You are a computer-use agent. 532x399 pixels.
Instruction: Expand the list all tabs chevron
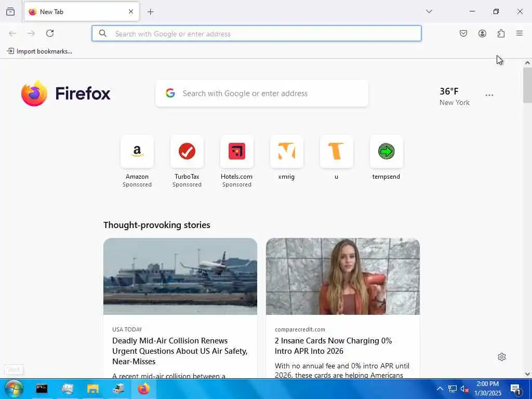(429, 11)
